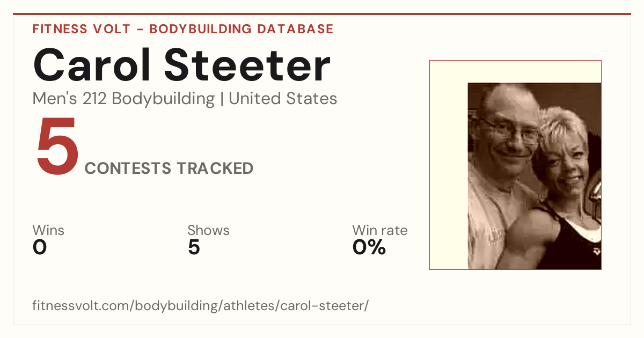This screenshot has width=644, height=338.
Task: Click the Shows value 5
Action: pyautogui.click(x=194, y=247)
